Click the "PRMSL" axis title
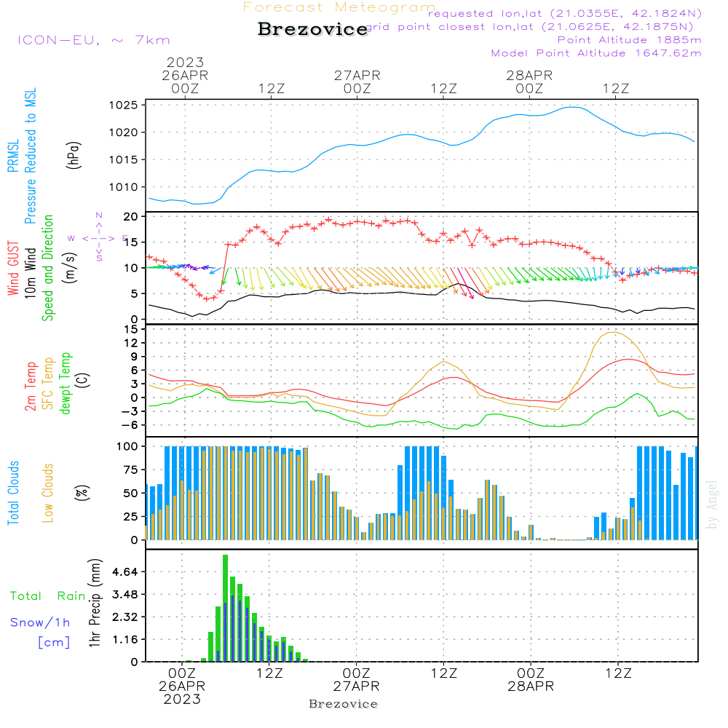This screenshot has height=728, width=728. [13, 156]
